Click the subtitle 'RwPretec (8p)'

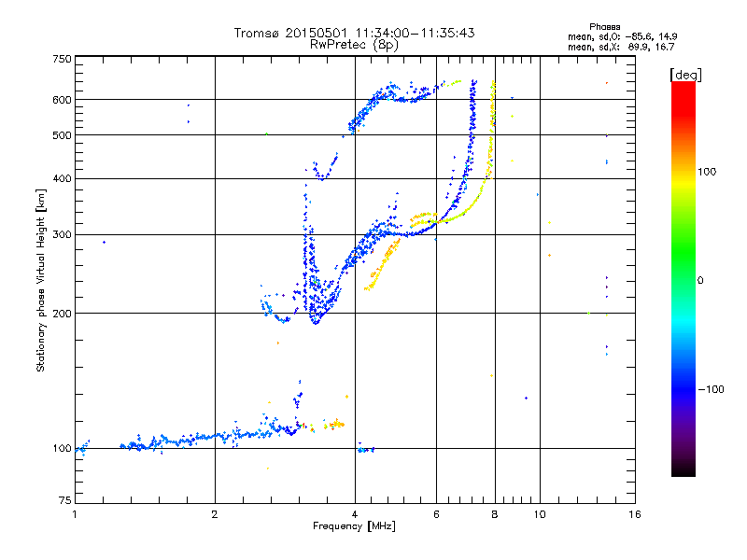coord(354,45)
